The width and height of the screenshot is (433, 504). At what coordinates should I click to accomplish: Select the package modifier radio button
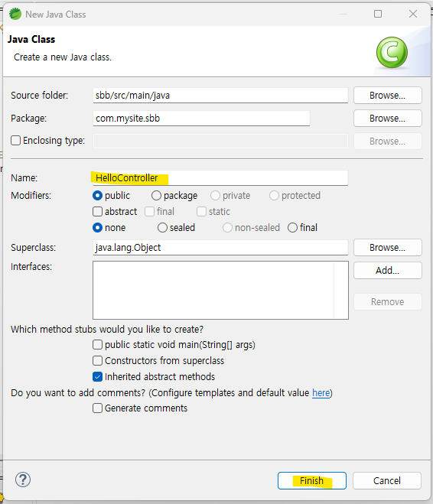[156, 196]
